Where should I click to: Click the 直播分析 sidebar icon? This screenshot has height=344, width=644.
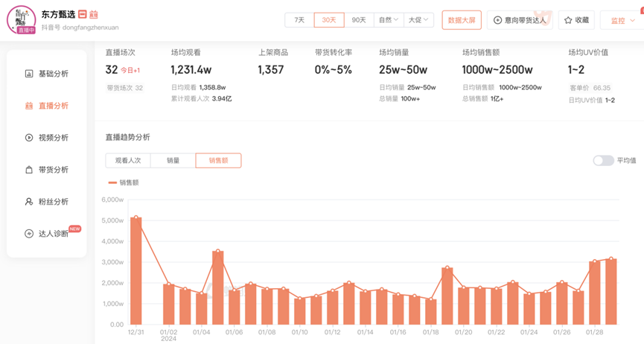(x=29, y=106)
